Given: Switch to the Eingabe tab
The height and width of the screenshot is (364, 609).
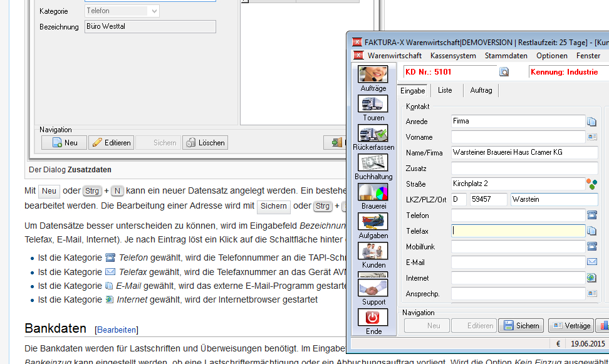Looking at the screenshot, I should pyautogui.click(x=412, y=90).
